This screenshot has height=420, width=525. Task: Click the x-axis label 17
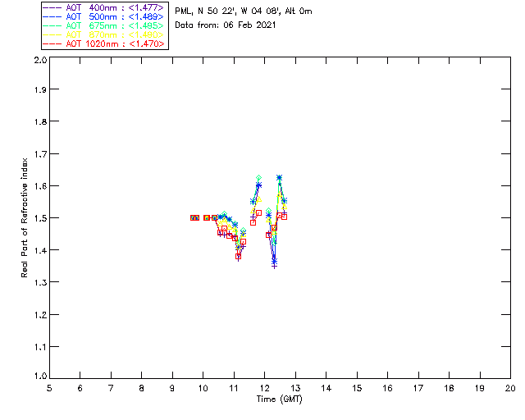click(x=418, y=388)
